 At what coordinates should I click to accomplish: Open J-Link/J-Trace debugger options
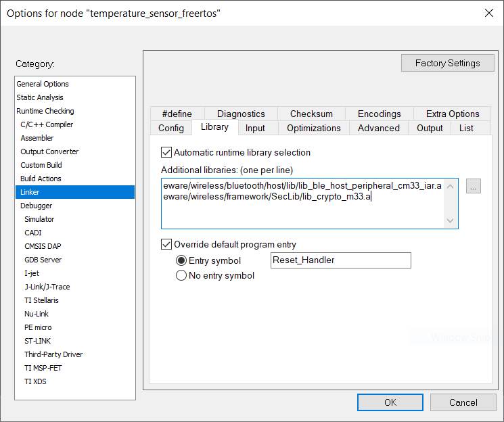pos(47,287)
